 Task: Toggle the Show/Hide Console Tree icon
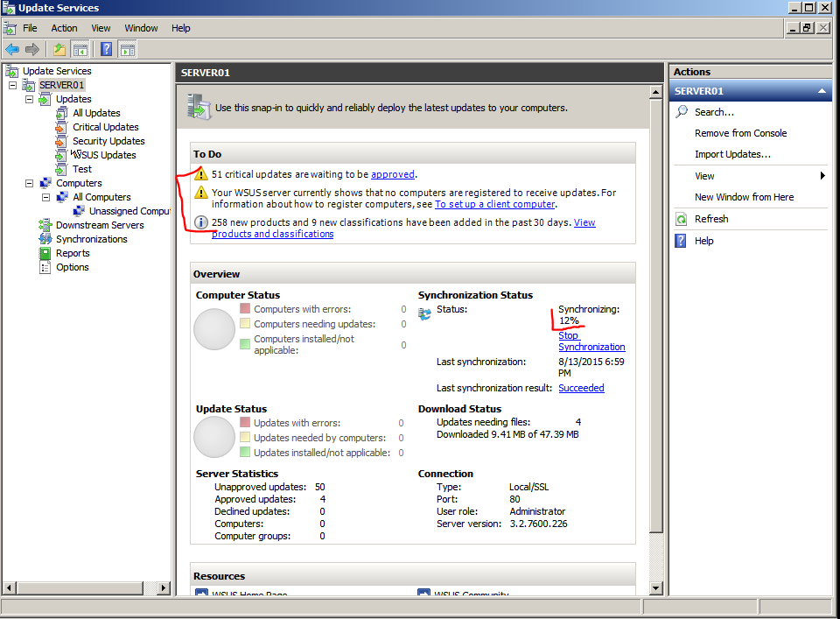[x=80, y=50]
